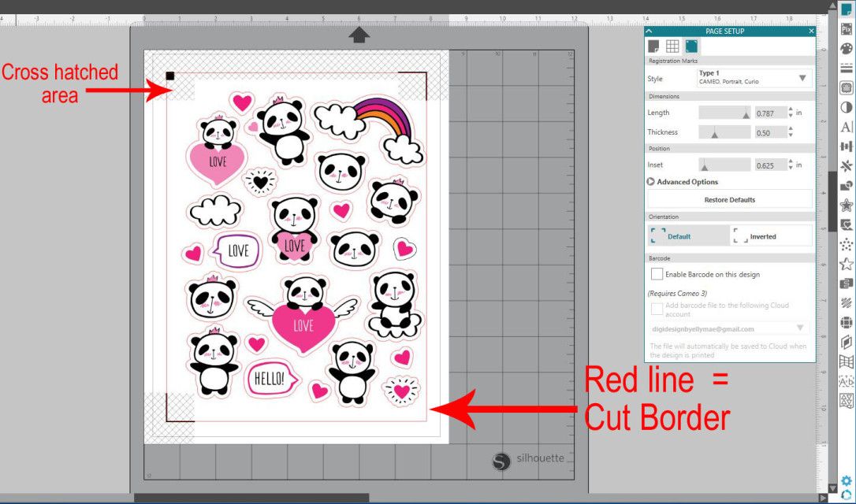Click the Inset value field 0.625
Viewport: 856px width, 504px height.
click(770, 165)
